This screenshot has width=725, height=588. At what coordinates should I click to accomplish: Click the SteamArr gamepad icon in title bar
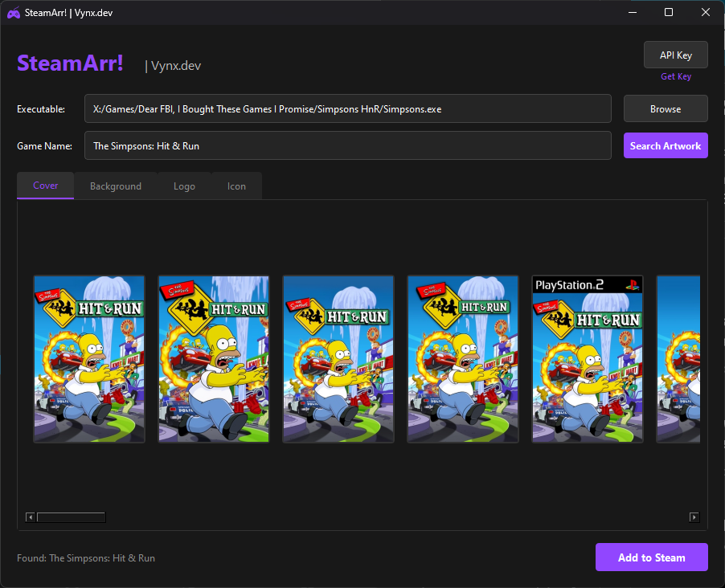[14, 13]
